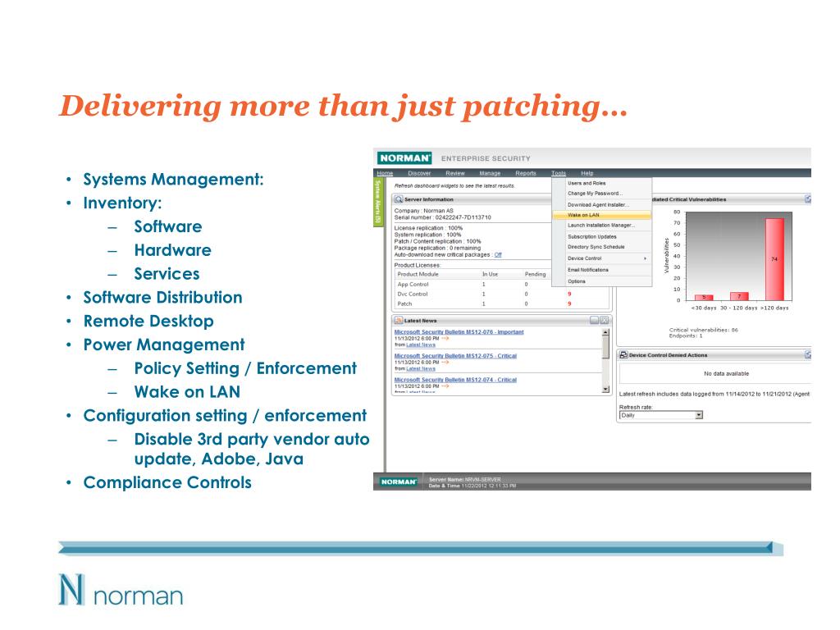The width and height of the screenshot is (840, 630).
Task: Click the arrow icon beside MS12-074 bulletin date
Action: (445, 386)
